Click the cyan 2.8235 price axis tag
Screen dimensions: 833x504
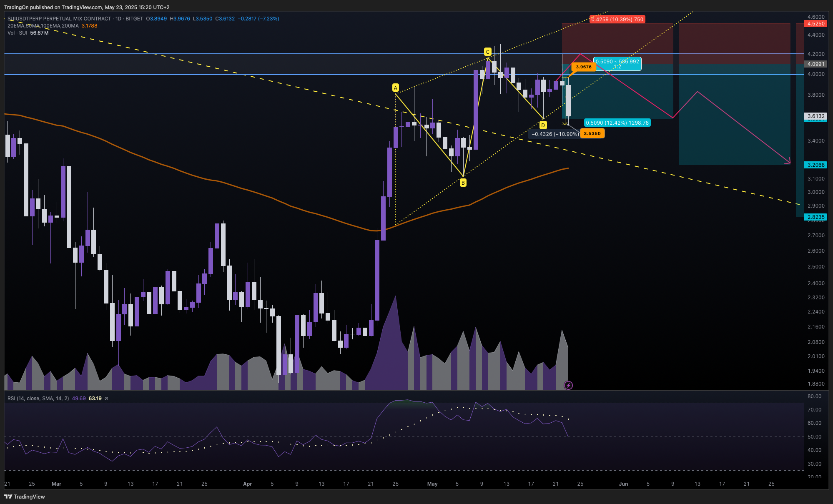[x=816, y=217]
